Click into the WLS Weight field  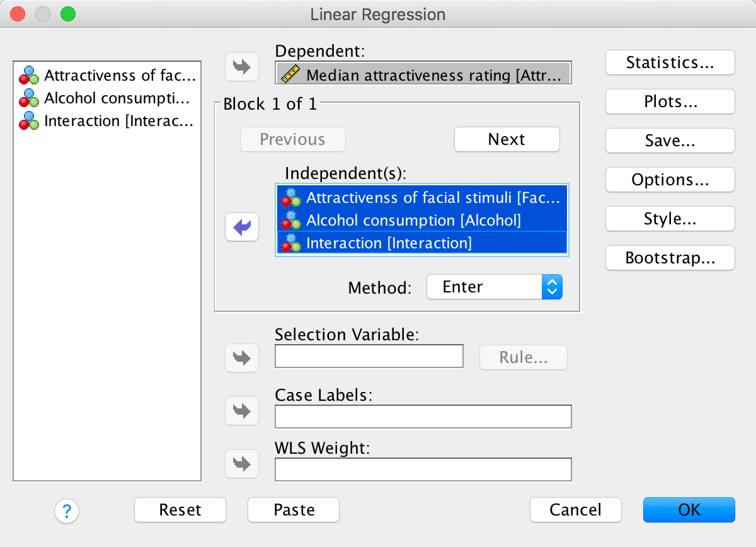423,469
